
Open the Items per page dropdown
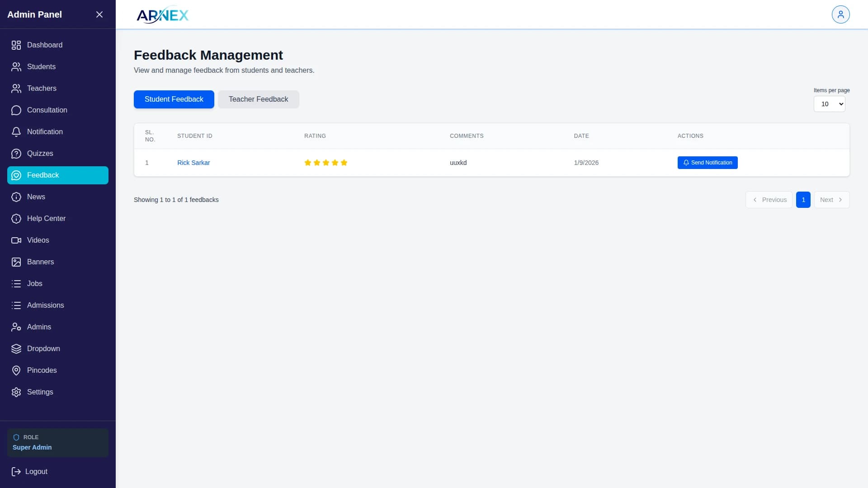coord(829,104)
